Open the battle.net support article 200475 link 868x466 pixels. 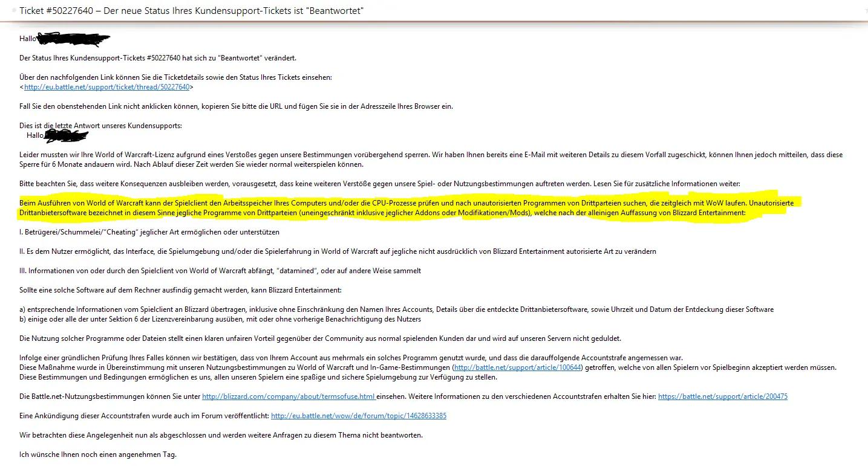(722, 396)
